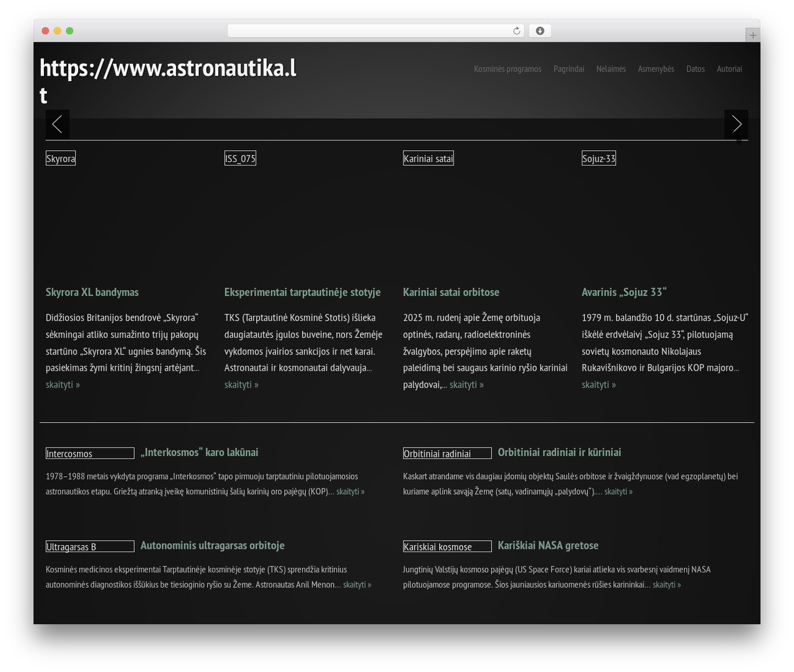Click the next slide arrow
The height and width of the screenshot is (672, 794).
coord(736,124)
